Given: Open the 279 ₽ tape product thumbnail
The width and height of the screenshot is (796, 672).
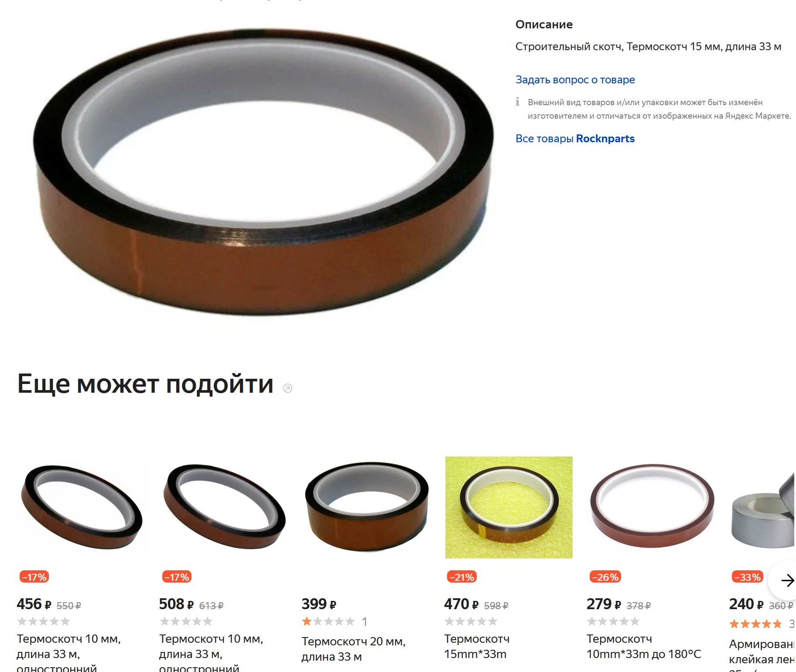Looking at the screenshot, I should [x=652, y=507].
